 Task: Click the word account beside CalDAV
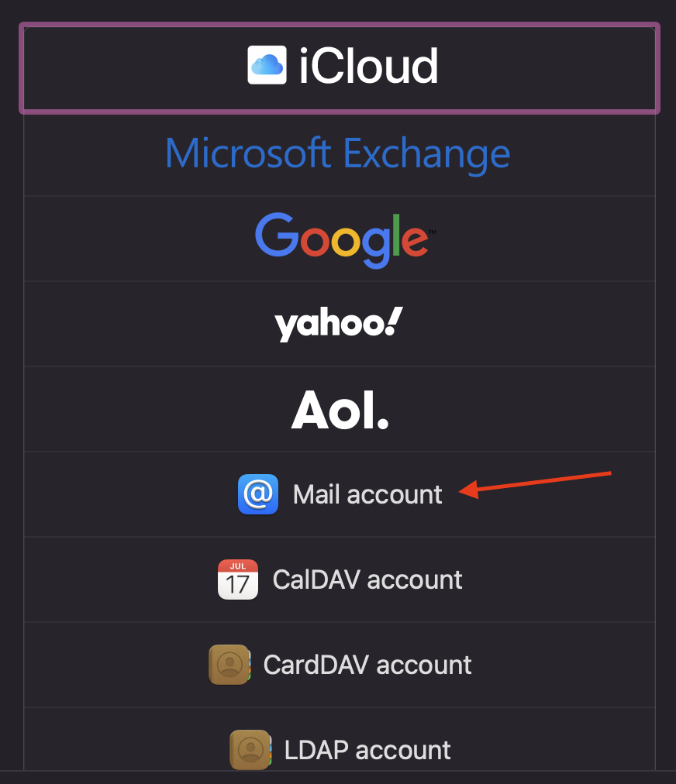click(x=414, y=580)
